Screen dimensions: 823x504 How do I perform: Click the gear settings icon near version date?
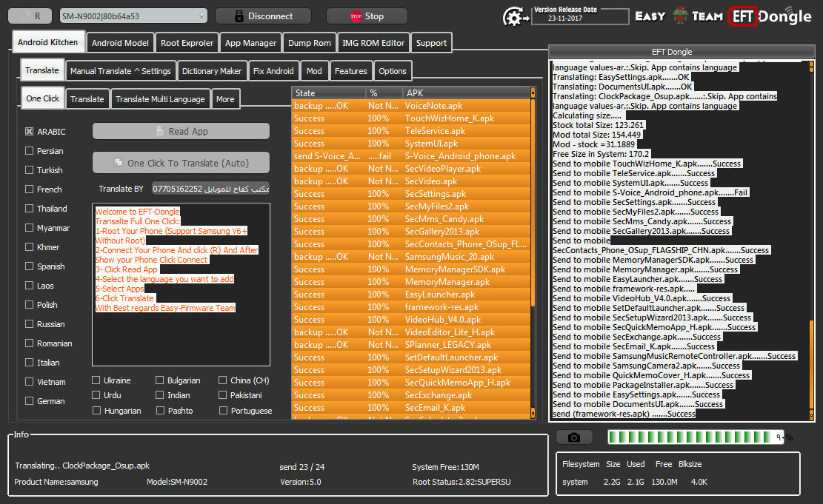(515, 17)
